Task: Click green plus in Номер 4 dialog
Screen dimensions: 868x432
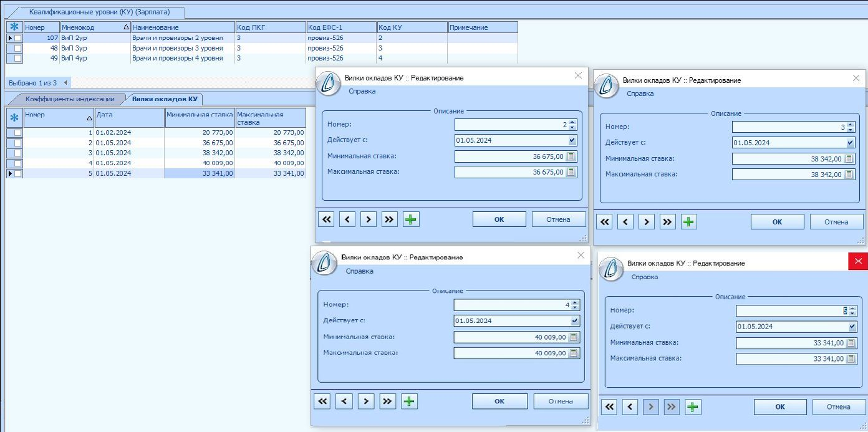Action: click(409, 401)
